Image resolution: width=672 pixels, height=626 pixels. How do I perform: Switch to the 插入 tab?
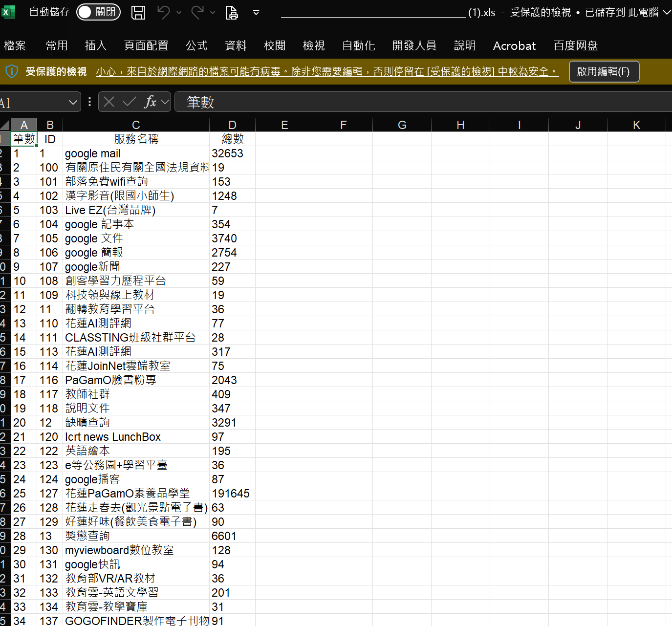point(96,46)
